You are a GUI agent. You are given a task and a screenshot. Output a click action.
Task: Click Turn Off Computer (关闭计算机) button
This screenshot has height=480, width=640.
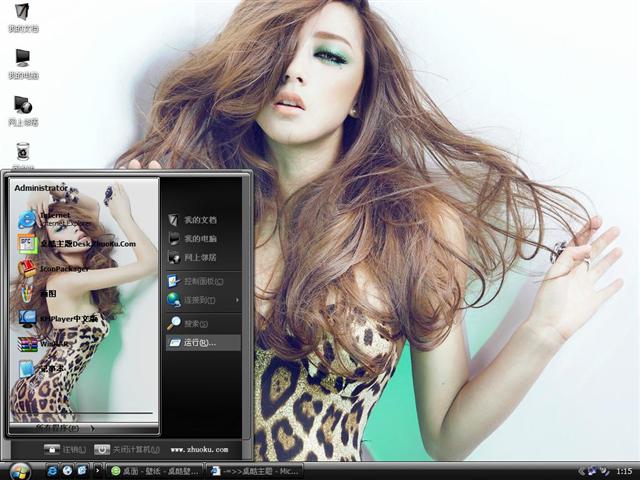(127, 449)
